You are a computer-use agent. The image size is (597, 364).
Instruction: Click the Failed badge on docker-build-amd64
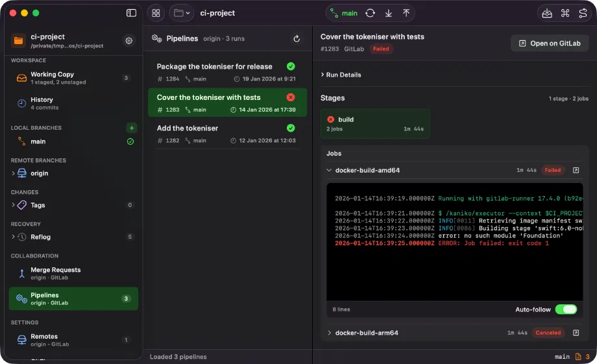pyautogui.click(x=552, y=170)
